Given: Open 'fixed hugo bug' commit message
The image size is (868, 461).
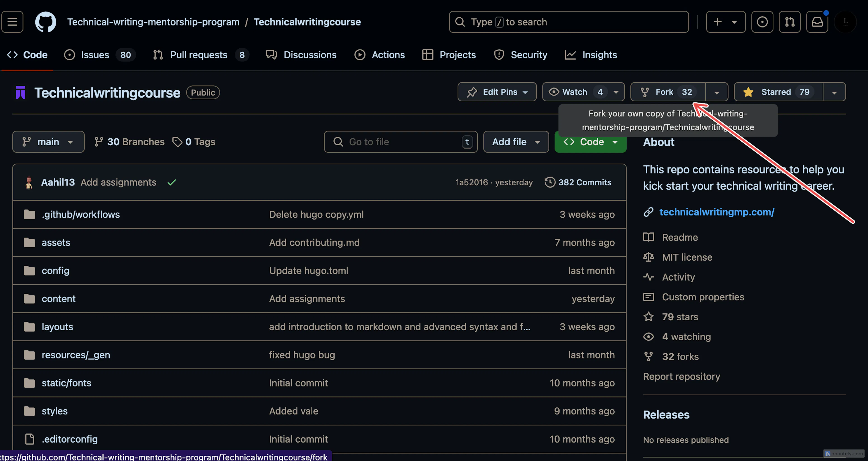Looking at the screenshot, I should click(302, 355).
